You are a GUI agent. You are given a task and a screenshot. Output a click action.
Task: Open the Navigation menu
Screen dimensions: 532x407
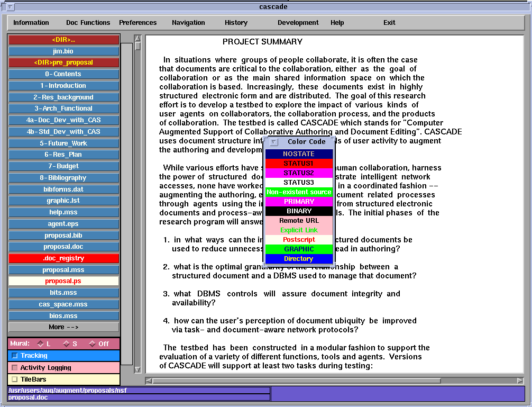point(188,23)
